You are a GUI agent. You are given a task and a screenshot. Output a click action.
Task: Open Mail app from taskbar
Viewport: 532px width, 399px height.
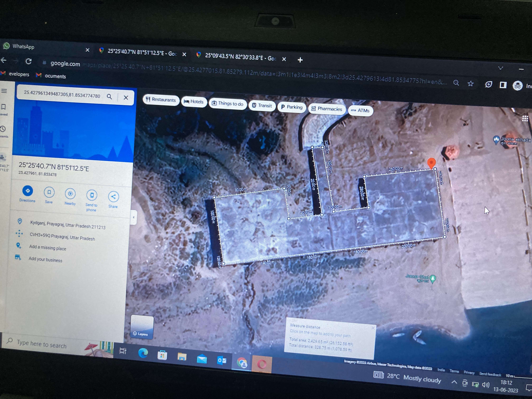(202, 359)
